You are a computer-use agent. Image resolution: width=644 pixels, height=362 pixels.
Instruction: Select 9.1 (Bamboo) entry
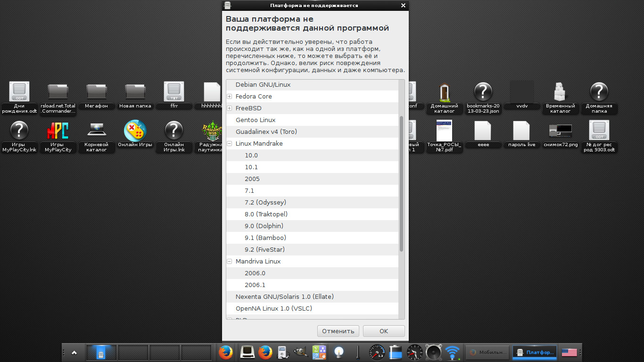pos(312,238)
